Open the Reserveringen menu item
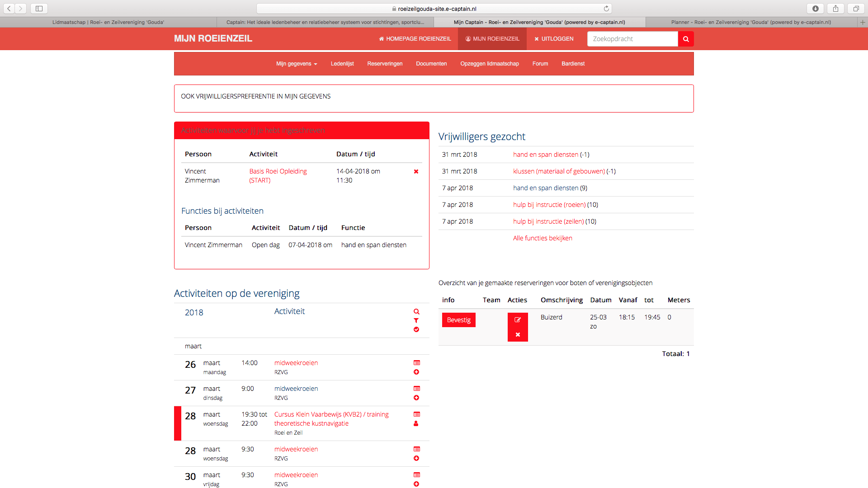The image size is (868, 488). [385, 64]
